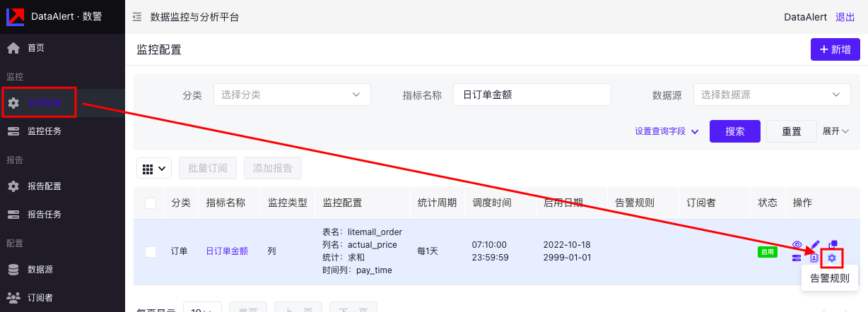Open 数据源 in the sidebar
The image size is (868, 312).
[x=62, y=269]
